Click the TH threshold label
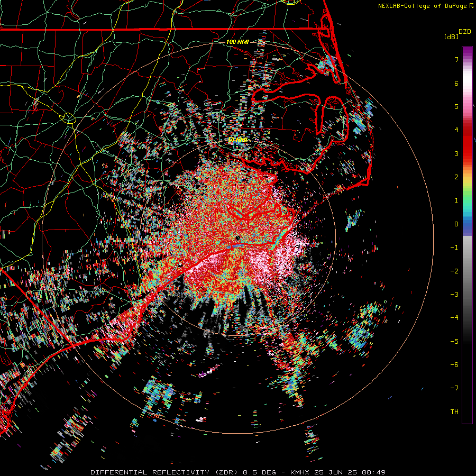 454,412
